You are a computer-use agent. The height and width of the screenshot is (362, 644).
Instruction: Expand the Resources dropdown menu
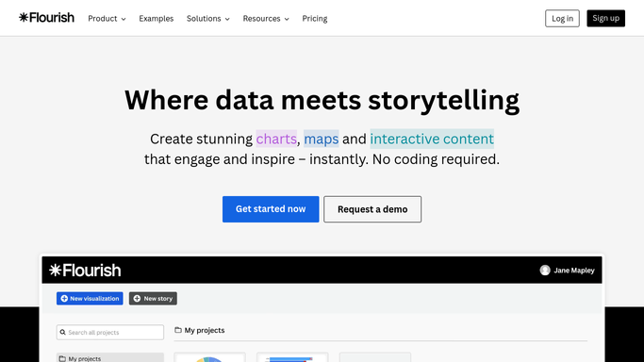click(266, 19)
